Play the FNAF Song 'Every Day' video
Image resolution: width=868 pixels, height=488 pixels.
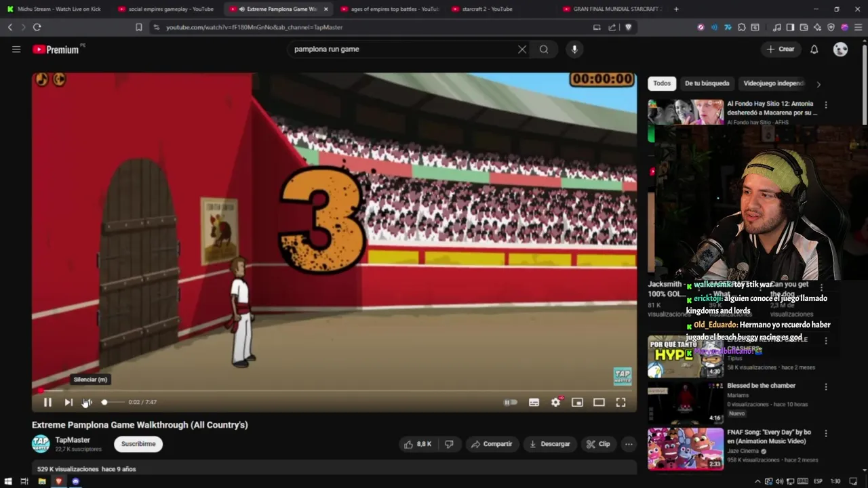686,449
